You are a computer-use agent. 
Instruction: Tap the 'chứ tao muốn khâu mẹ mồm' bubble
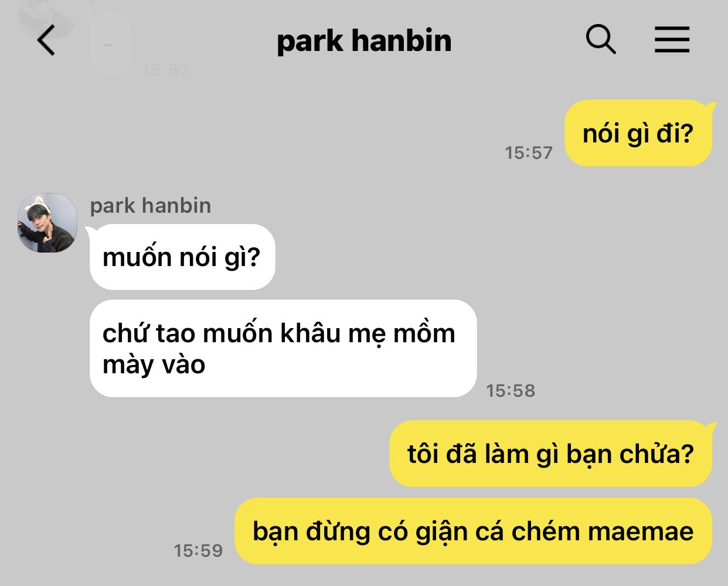tap(283, 348)
